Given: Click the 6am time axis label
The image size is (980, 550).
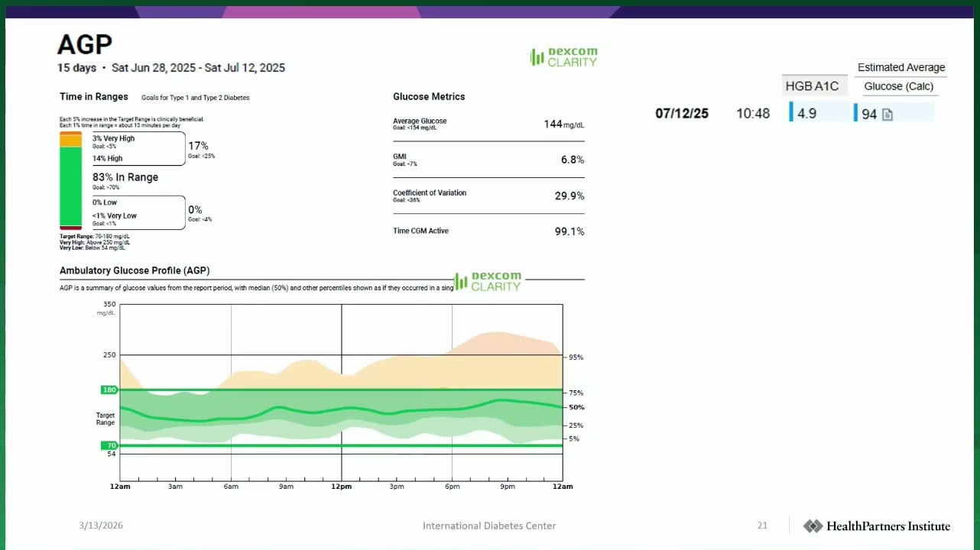Looking at the screenshot, I should coord(231,487).
